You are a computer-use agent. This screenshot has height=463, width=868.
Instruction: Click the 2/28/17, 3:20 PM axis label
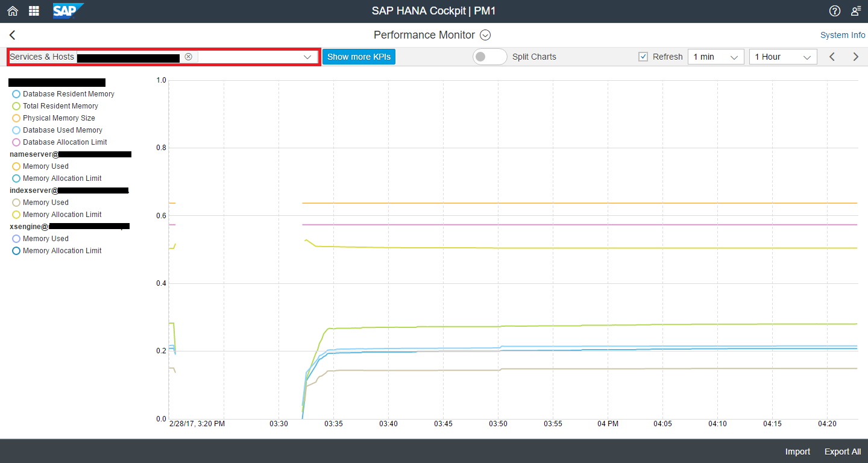(197, 424)
